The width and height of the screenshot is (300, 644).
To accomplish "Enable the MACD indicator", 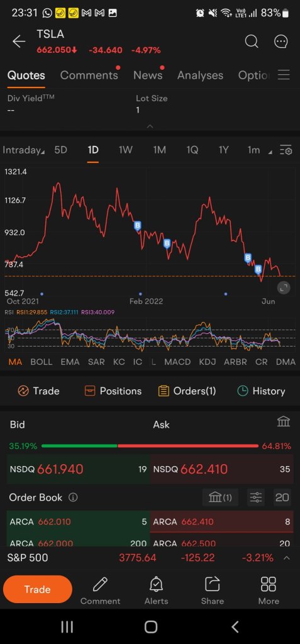I will pyautogui.click(x=177, y=362).
